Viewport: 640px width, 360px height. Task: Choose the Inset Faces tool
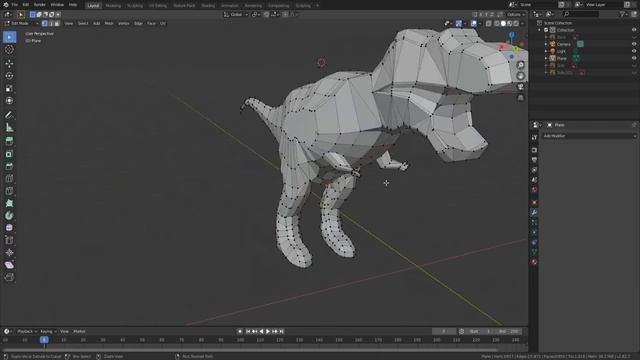pos(9,154)
